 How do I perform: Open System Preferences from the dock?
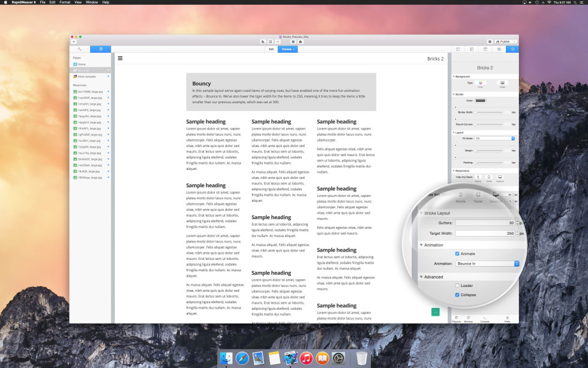point(338,358)
